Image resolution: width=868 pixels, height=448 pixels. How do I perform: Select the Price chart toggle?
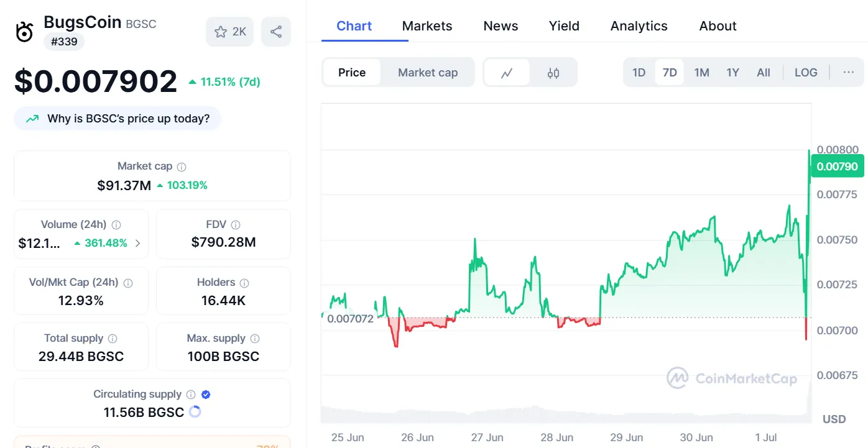(352, 73)
